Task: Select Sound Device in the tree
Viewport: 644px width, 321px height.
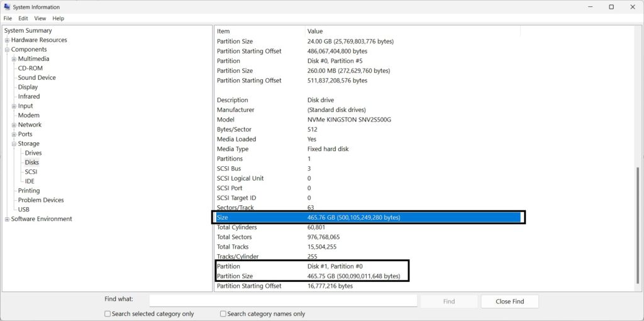Action: [36, 77]
